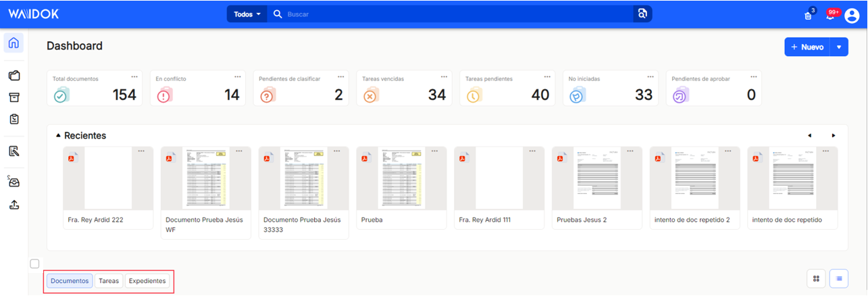This screenshot has height=300, width=868.
Task: Open the user profile avatar
Action: pyautogui.click(x=852, y=15)
